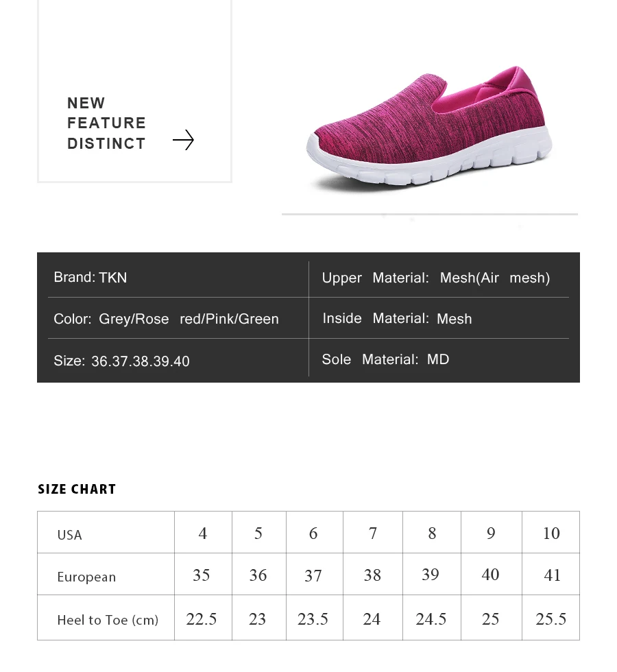Screen dimensions: 617x672
Task: Select the USA row label
Action: click(x=69, y=535)
